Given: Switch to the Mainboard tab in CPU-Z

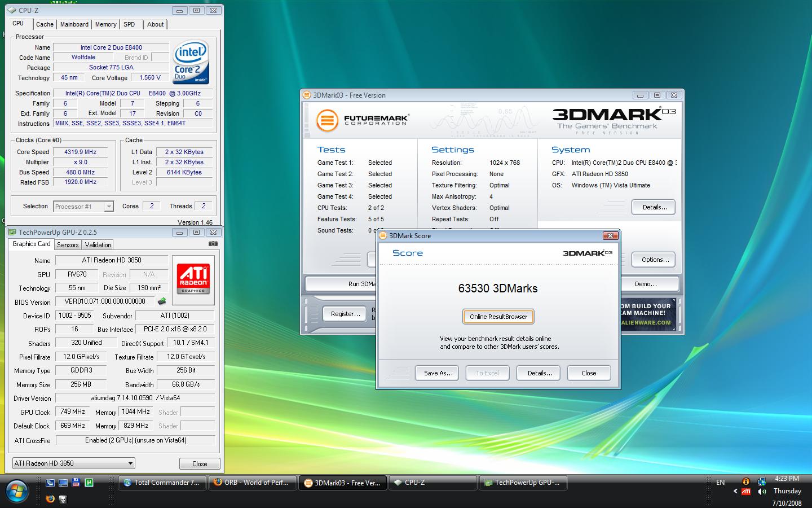Looking at the screenshot, I should 74,24.
